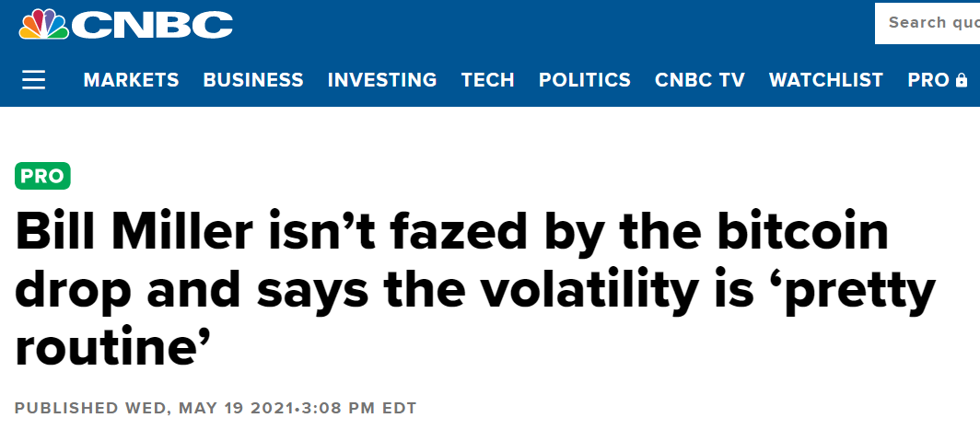Focus the Search quotes input field

tap(927, 23)
